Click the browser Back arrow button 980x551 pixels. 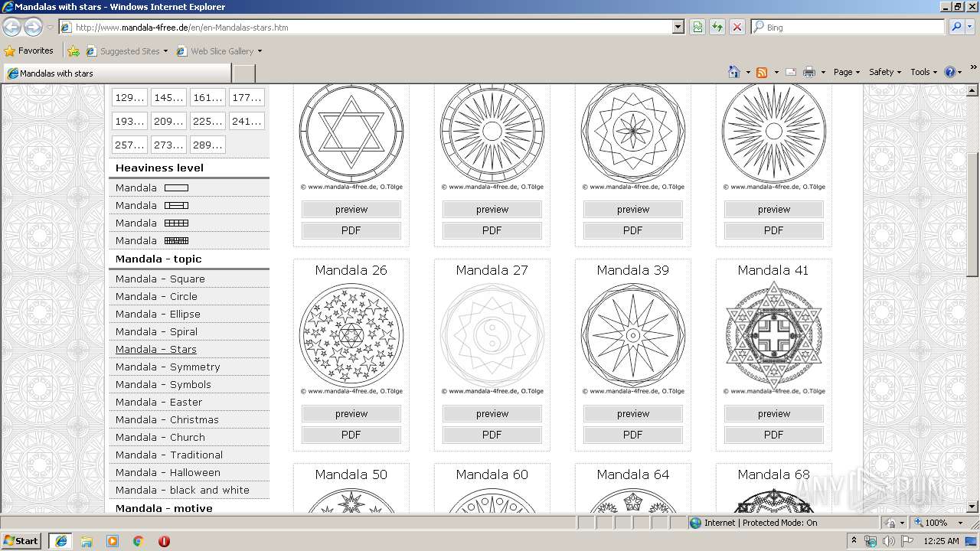(x=11, y=27)
